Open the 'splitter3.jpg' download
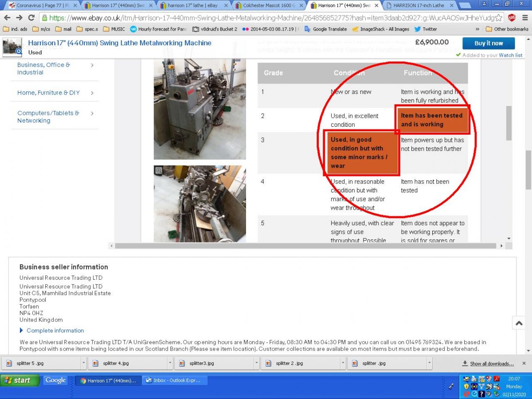This screenshot has width=532, height=399. pos(215,363)
